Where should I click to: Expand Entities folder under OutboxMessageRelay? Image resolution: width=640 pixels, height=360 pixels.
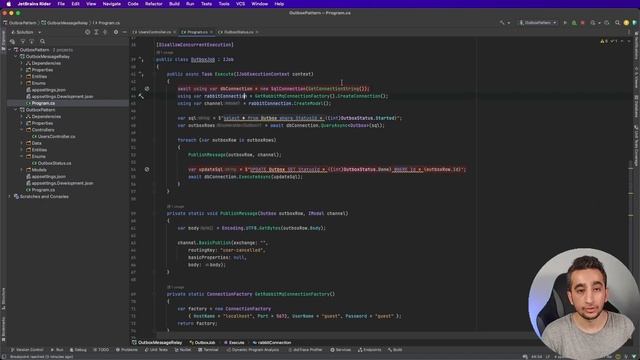point(22,76)
